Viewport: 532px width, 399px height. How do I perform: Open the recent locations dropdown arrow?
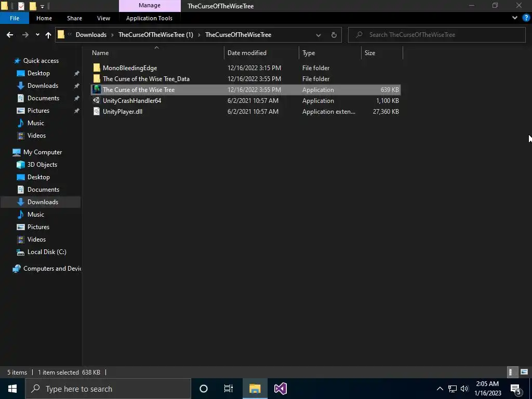[37, 35]
